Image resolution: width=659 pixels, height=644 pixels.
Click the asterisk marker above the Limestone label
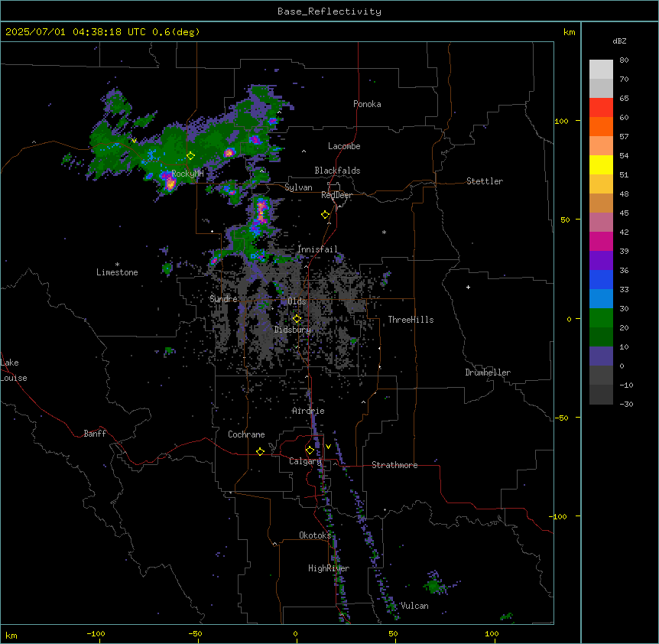click(x=117, y=265)
